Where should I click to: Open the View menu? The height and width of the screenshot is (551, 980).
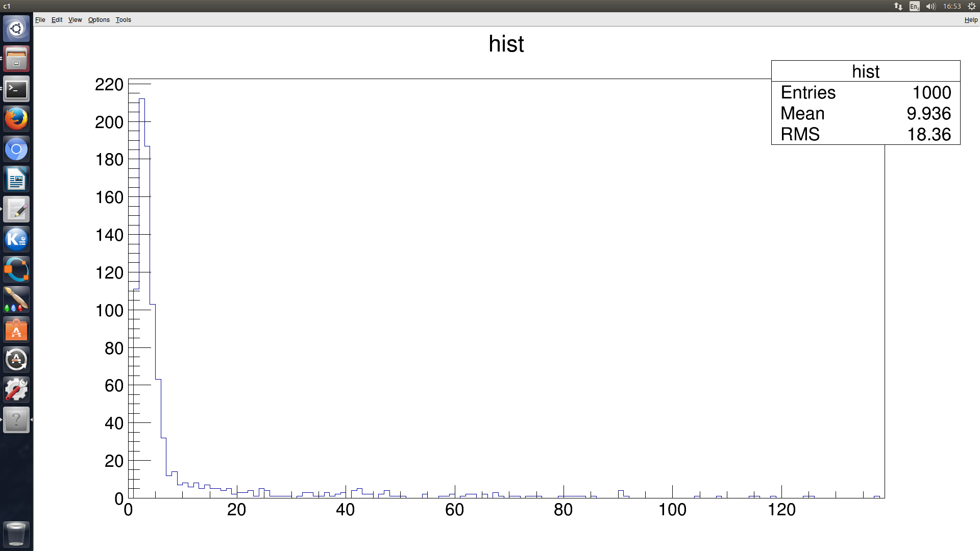(75, 20)
